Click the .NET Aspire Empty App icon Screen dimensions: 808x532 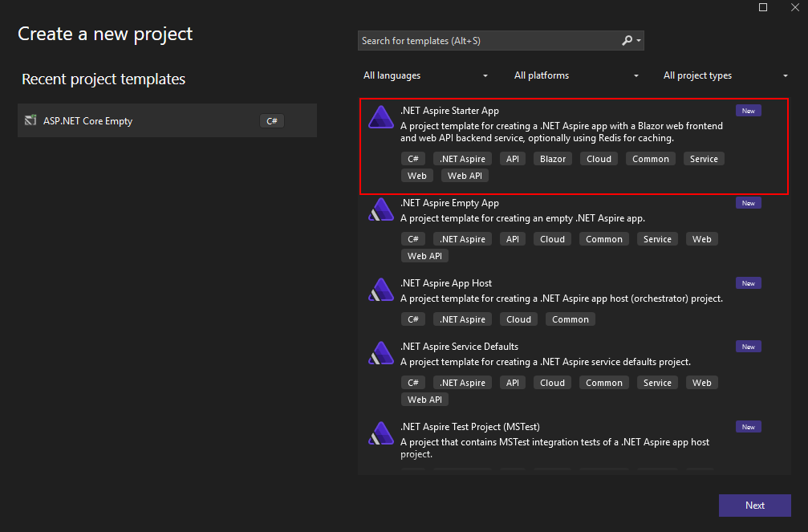[380, 210]
